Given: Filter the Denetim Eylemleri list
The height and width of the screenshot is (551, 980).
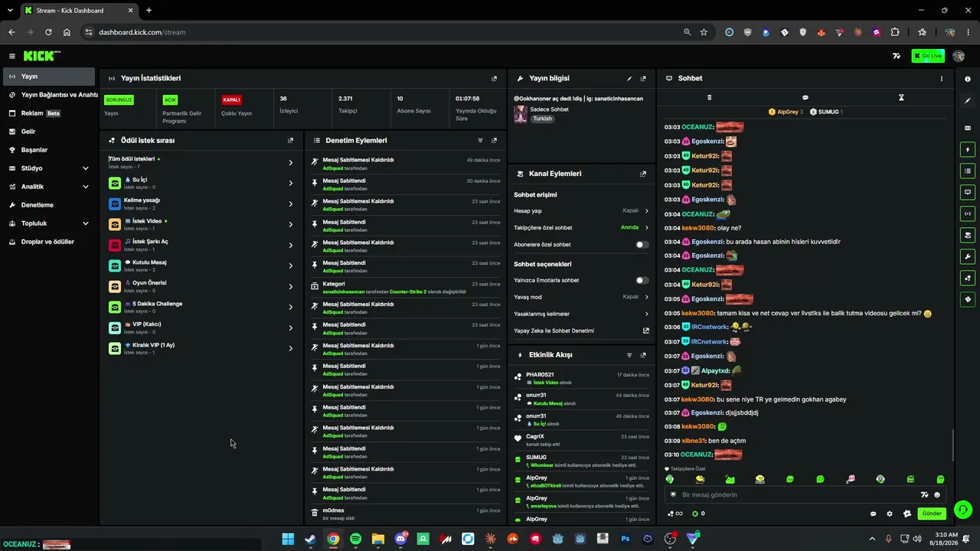Looking at the screenshot, I should click(480, 140).
